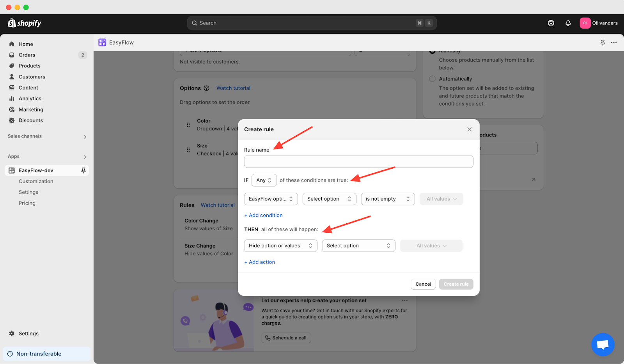The image size is (624, 364).
Task: Open EasyFlow Settings submenu item
Action: pos(28,192)
